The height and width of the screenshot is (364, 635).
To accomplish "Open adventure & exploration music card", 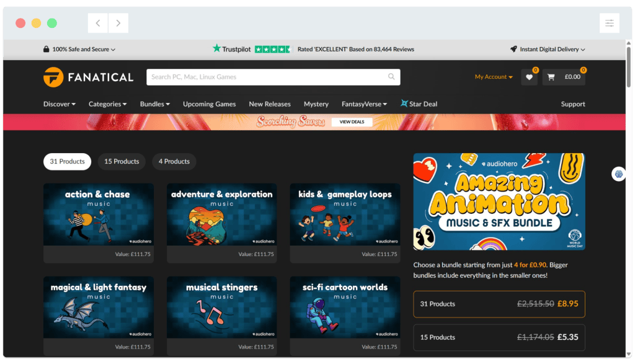I will pos(222,223).
